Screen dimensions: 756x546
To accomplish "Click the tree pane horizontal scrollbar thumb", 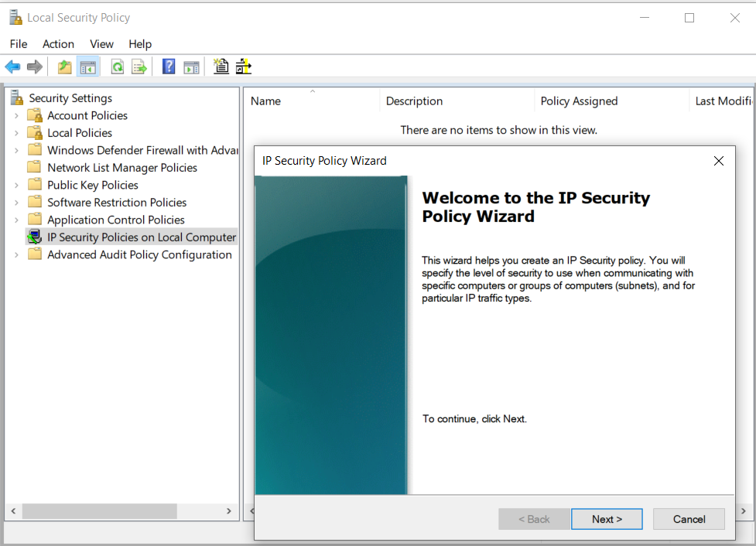I will click(99, 511).
